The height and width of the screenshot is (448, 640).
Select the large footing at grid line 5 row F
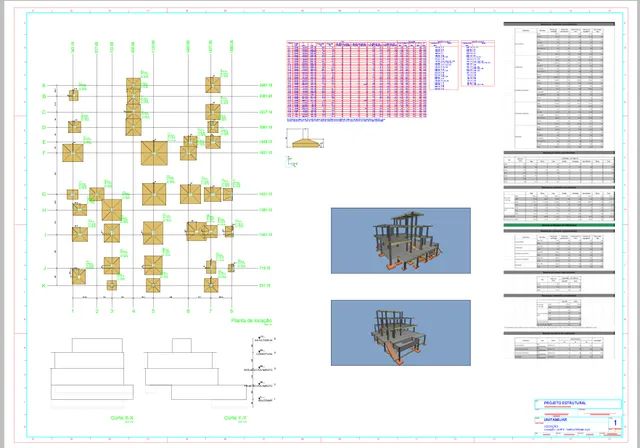[154, 153]
